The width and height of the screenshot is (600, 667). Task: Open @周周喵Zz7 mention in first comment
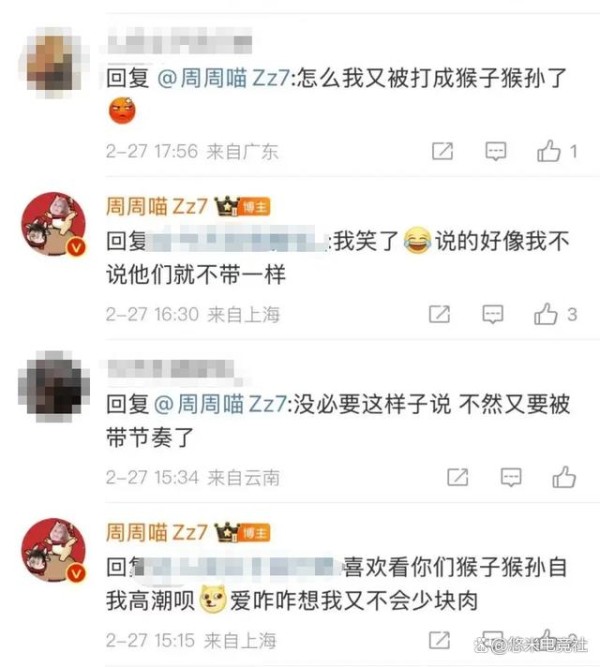pyautogui.click(x=224, y=79)
